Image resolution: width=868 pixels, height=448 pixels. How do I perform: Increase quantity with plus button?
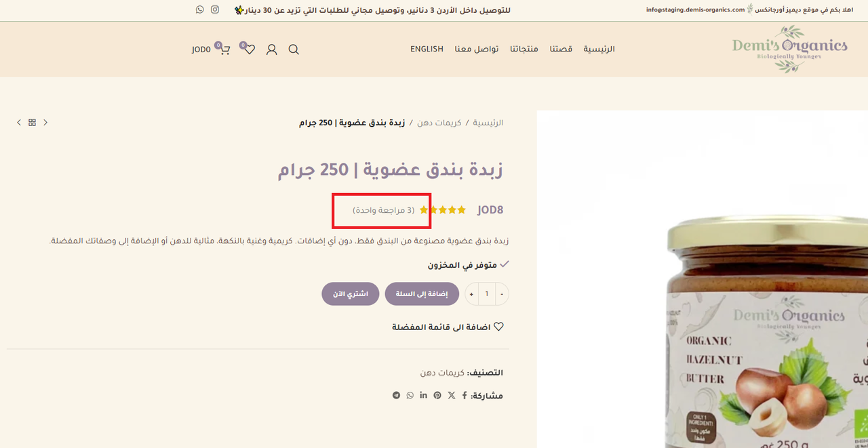point(471,294)
